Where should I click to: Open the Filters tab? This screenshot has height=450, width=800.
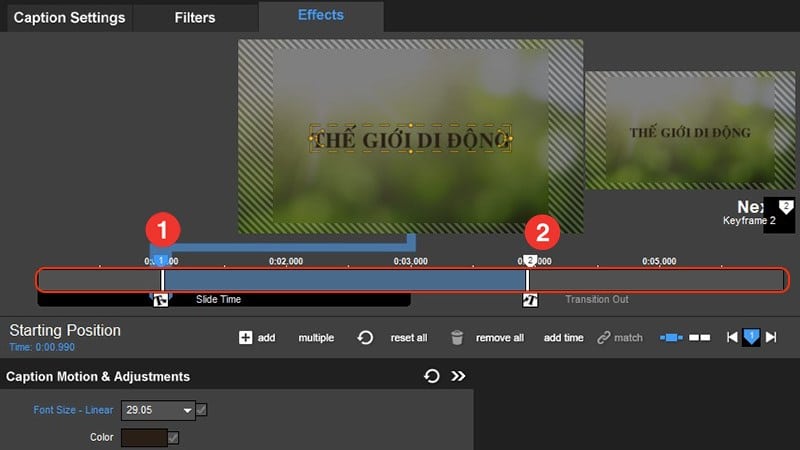(x=195, y=17)
